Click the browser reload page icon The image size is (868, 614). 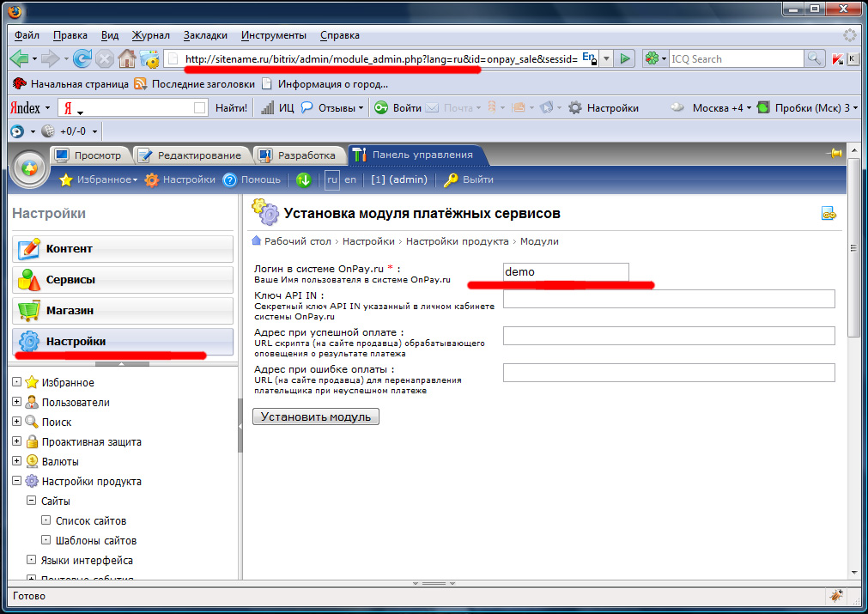coord(82,59)
